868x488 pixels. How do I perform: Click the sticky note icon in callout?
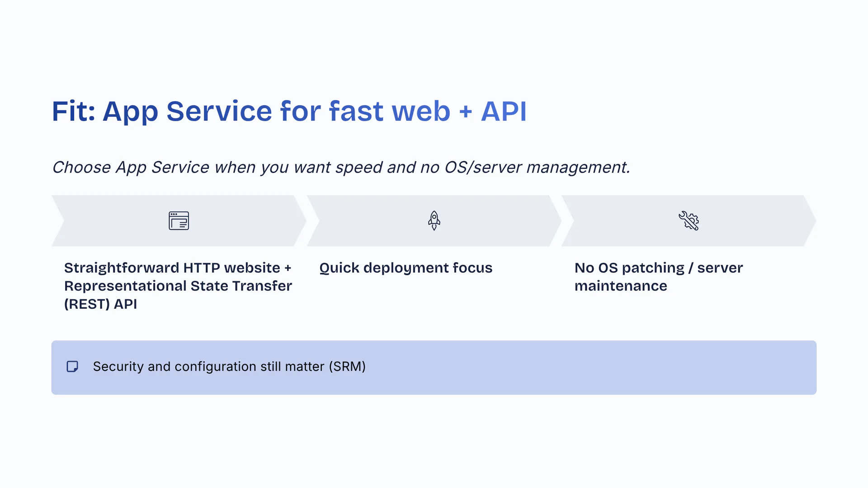72,366
